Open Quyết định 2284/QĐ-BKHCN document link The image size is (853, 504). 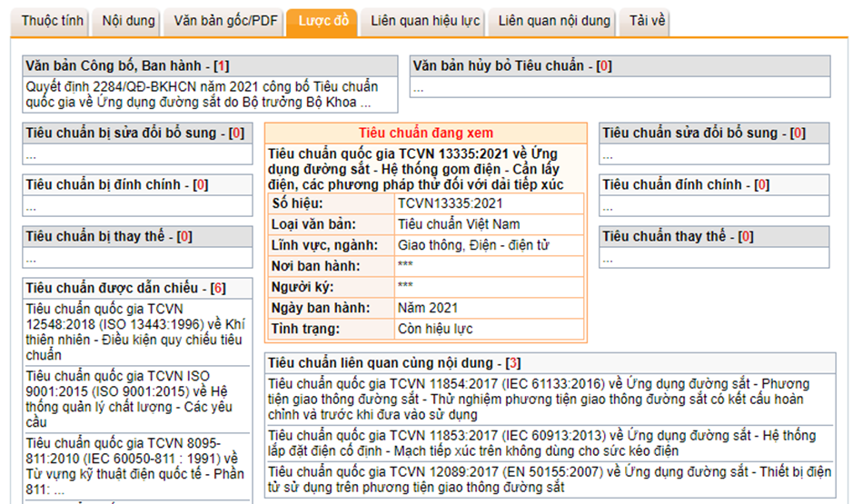coord(202,94)
